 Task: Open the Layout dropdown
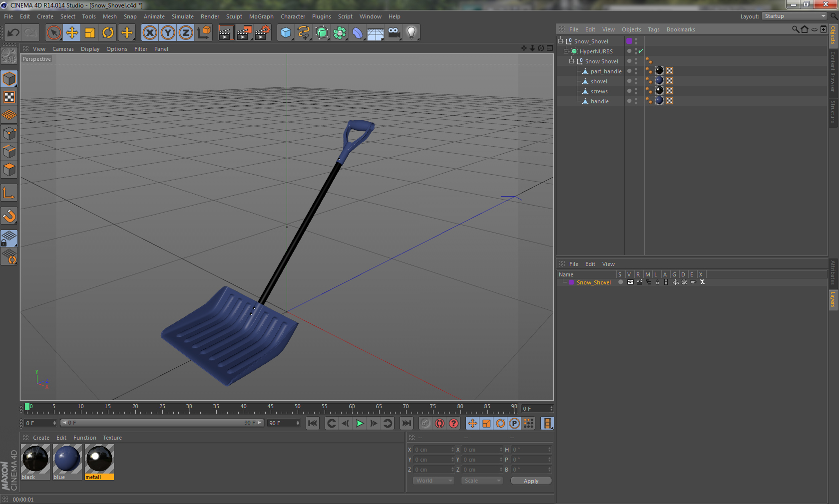[x=794, y=16]
